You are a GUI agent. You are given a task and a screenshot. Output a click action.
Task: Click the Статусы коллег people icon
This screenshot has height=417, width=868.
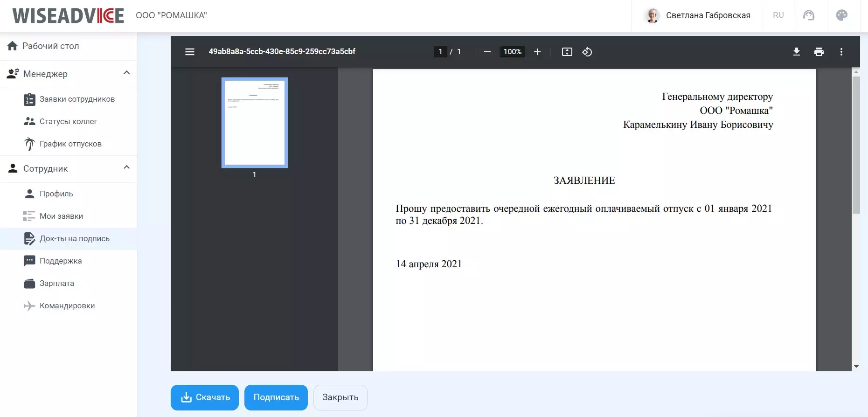point(29,121)
